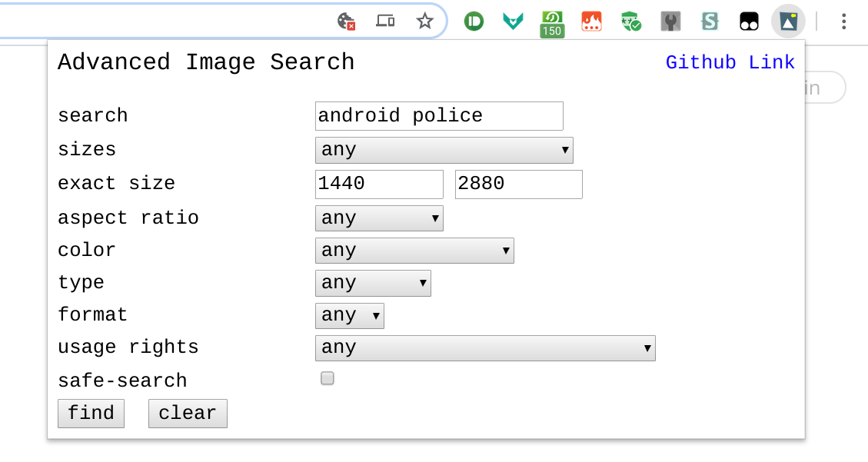This screenshot has width=868, height=462.
Task: Expand the usage rights dropdown
Action: pyautogui.click(x=485, y=348)
